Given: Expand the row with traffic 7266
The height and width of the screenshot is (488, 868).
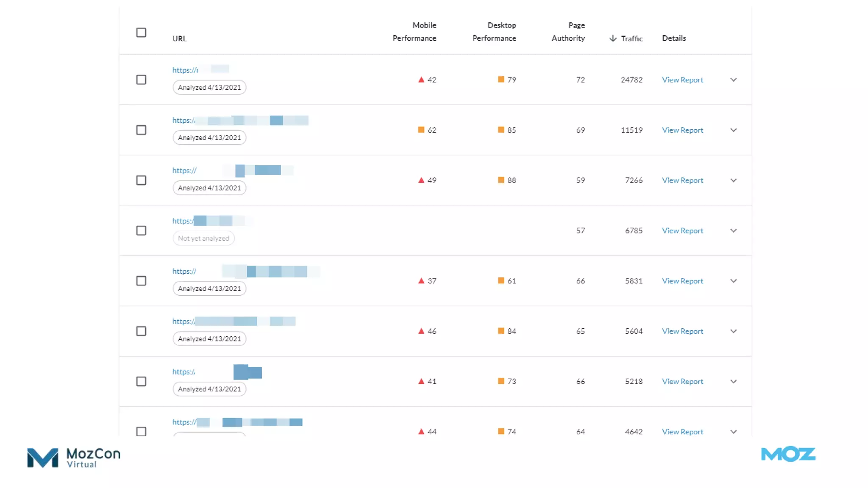Looking at the screenshot, I should (x=733, y=180).
